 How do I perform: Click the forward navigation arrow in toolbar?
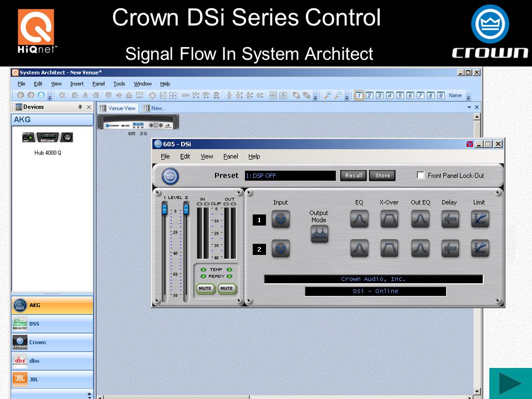(31, 95)
